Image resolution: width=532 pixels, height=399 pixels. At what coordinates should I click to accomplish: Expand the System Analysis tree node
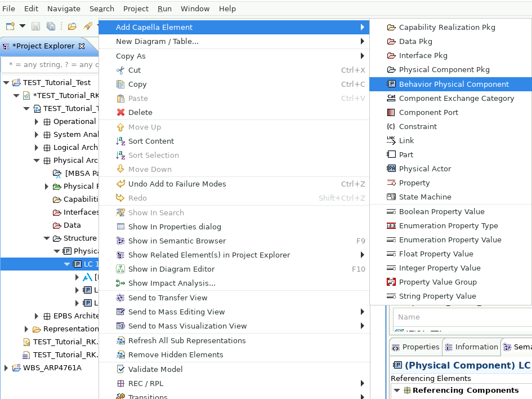click(37, 135)
